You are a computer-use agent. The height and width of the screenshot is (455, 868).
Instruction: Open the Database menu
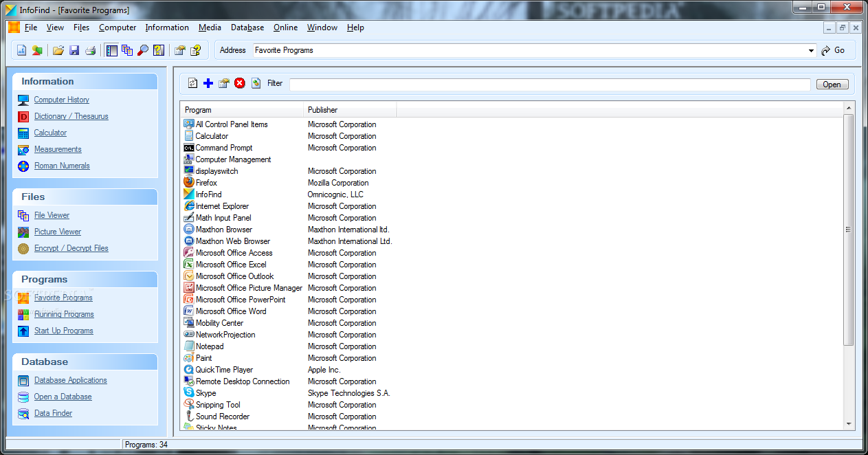pos(247,27)
